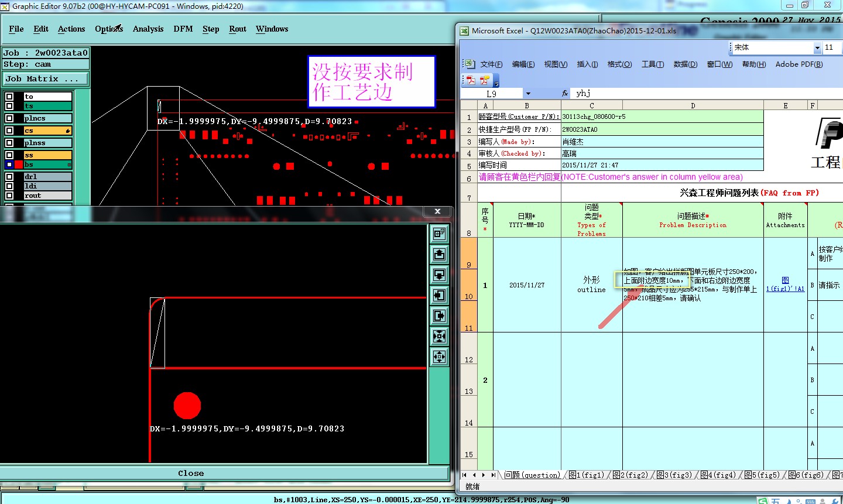Toggle the plnss layer checkbox
The width and height of the screenshot is (843, 504).
[9, 143]
